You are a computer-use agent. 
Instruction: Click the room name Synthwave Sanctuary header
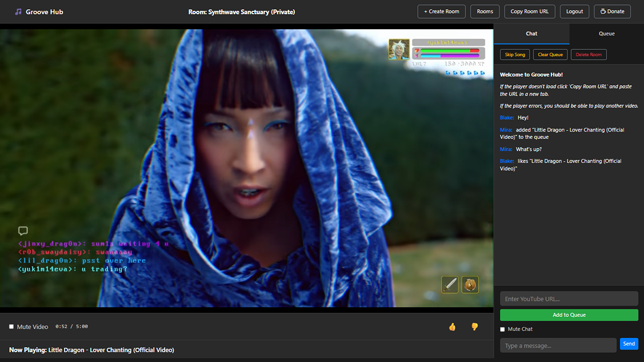[x=242, y=12]
